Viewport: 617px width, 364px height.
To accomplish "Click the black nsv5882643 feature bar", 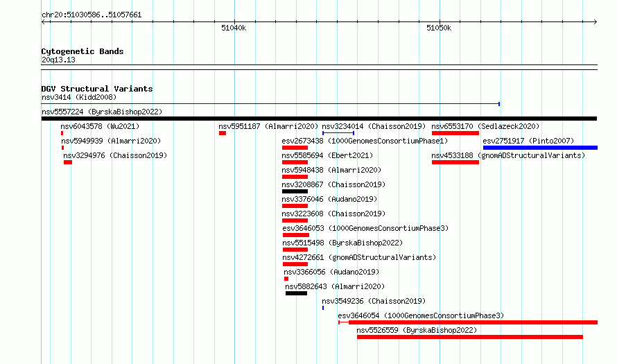I will click(x=296, y=293).
